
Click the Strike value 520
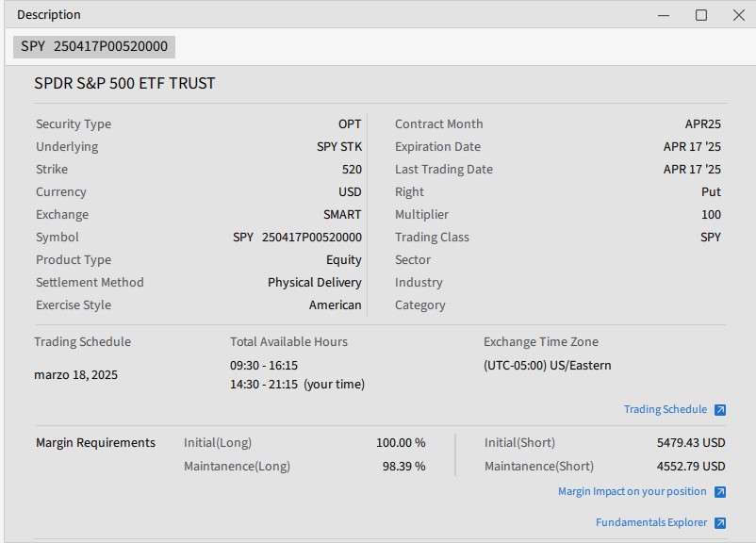pyautogui.click(x=352, y=170)
